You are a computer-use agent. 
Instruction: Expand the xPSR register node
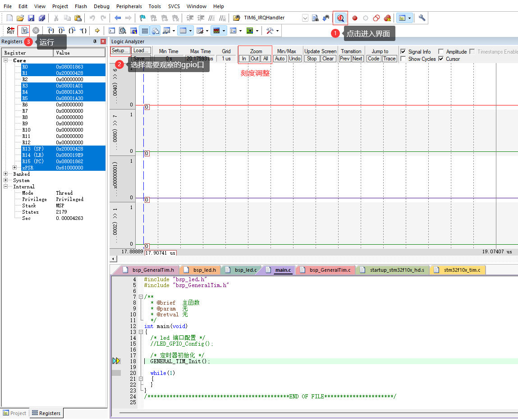(14, 167)
